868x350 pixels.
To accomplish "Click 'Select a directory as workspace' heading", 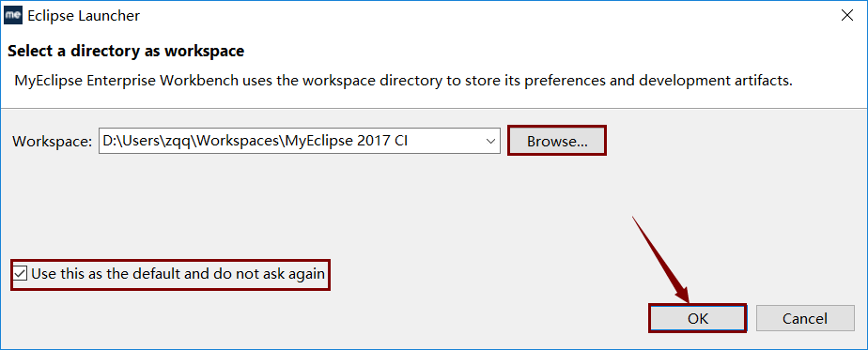I will click(x=126, y=52).
